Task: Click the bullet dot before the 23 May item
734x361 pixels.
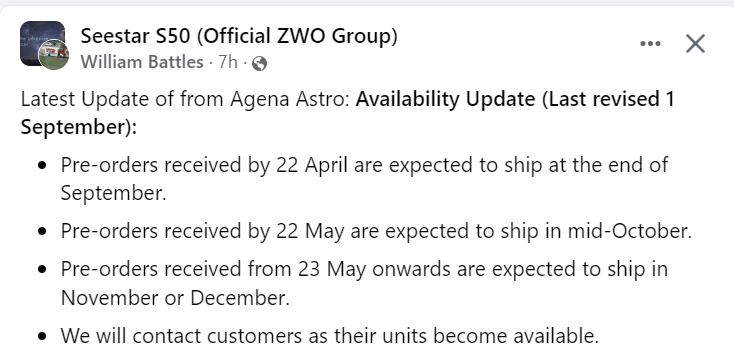Action: coord(43,270)
